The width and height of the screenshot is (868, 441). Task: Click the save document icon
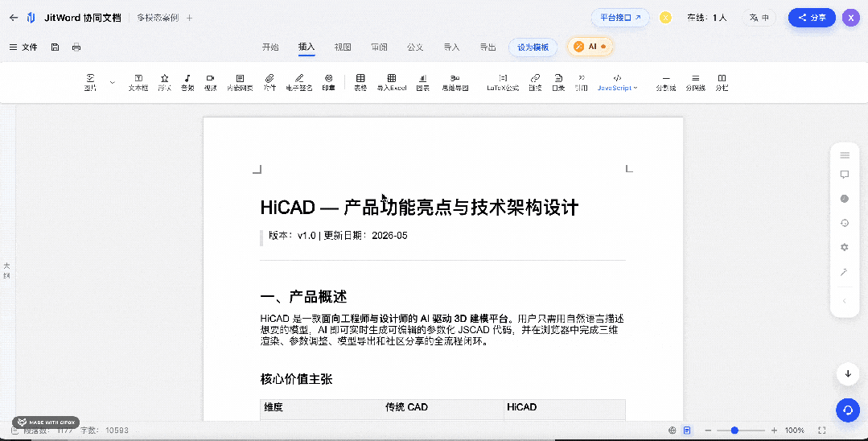55,47
